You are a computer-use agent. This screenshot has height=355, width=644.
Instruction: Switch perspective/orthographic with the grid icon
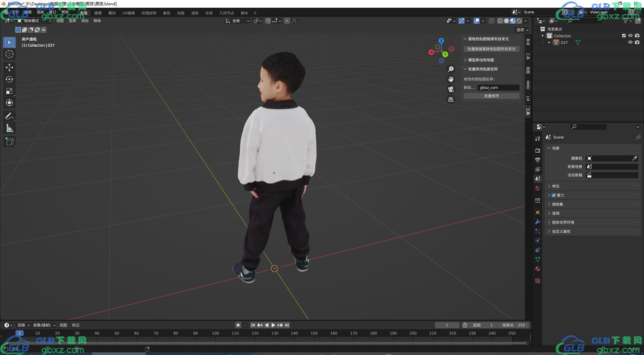click(451, 100)
